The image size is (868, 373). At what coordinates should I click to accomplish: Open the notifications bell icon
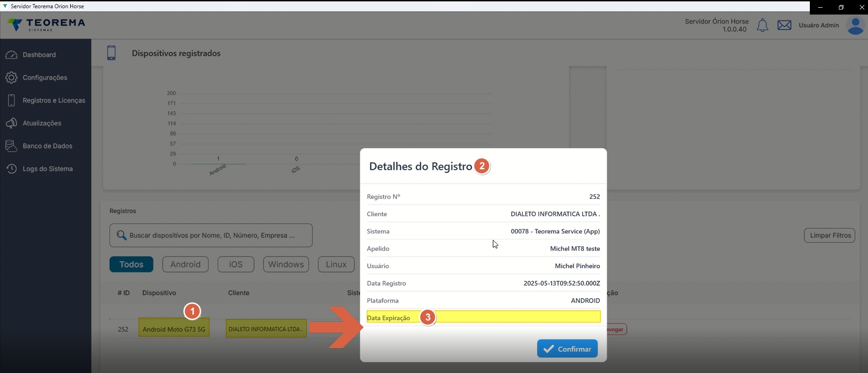coord(763,25)
